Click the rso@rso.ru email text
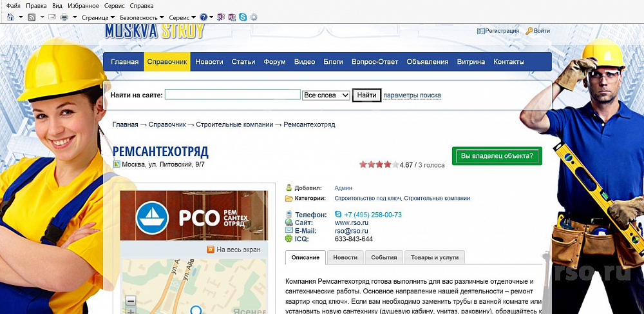The width and height of the screenshot is (644, 314). coord(351,231)
